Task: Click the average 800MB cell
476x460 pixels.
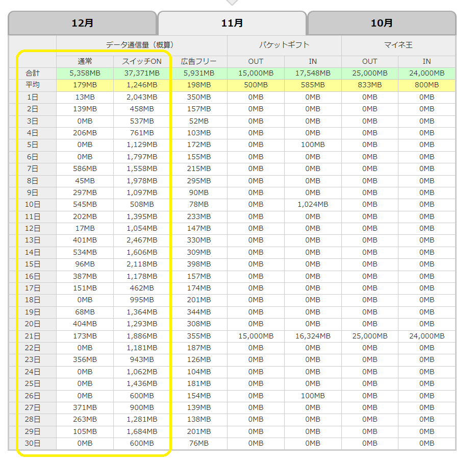Action: point(427,85)
